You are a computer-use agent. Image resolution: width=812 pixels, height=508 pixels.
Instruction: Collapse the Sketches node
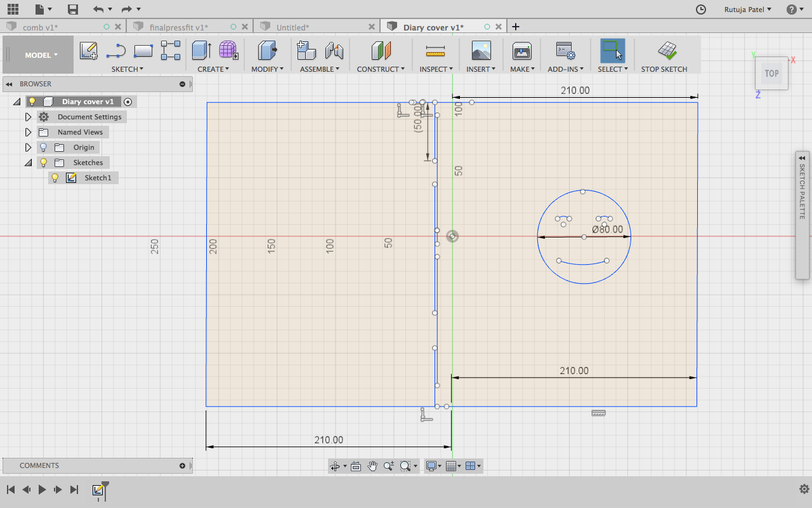point(28,163)
